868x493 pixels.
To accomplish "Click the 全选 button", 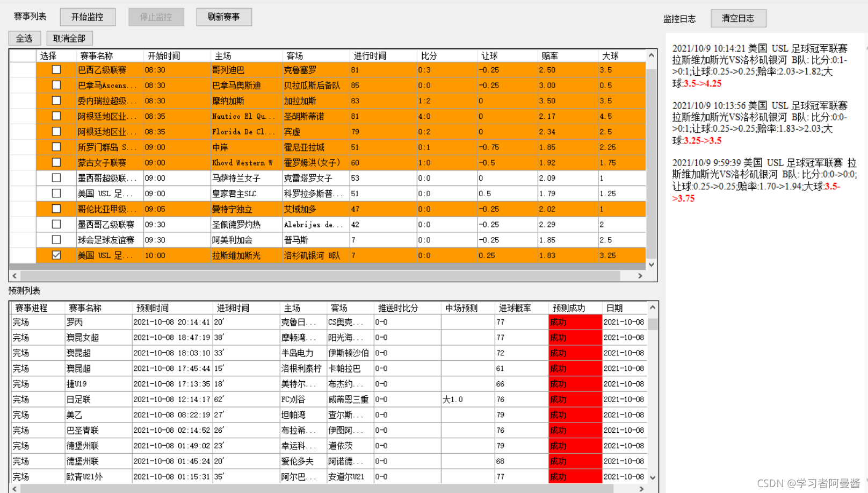I will click(x=24, y=38).
